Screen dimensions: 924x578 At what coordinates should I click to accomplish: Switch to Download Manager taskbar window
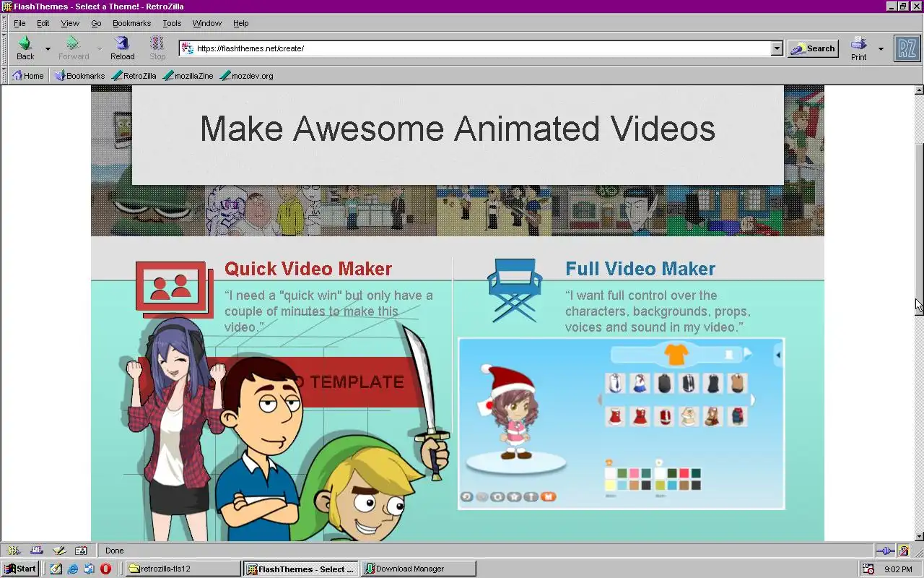coord(419,569)
